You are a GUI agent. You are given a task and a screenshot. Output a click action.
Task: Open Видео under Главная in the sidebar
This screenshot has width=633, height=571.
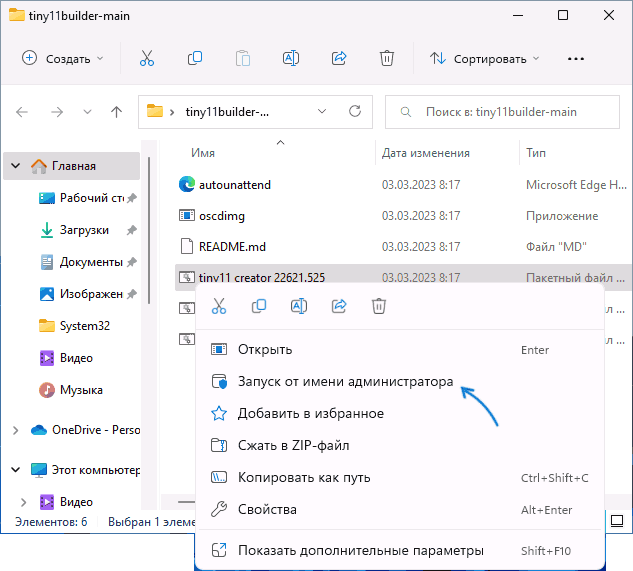[x=67, y=358]
